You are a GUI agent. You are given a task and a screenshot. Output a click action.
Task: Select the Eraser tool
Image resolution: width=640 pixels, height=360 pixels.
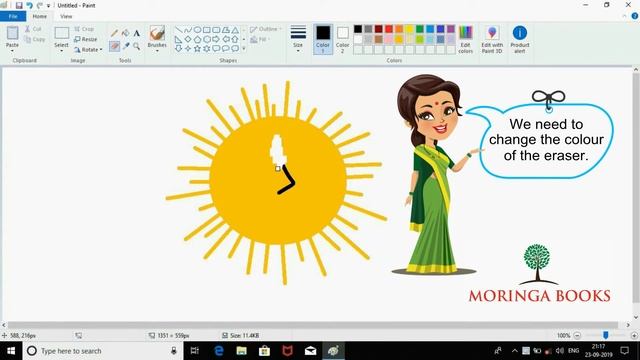point(114,46)
